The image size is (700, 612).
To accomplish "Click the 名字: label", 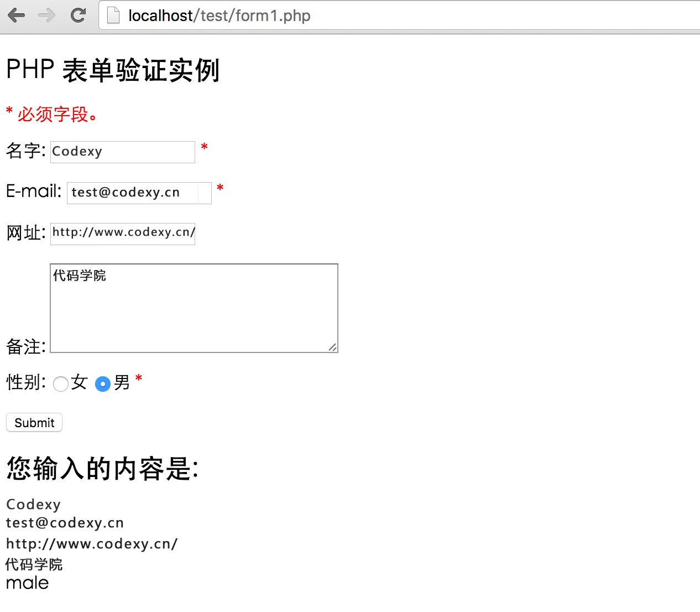I will point(26,151).
